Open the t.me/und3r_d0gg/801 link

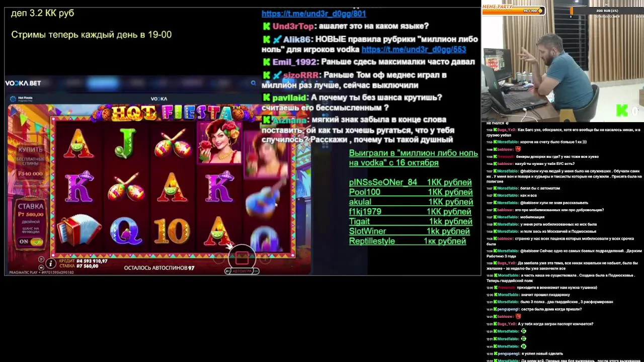point(313,14)
